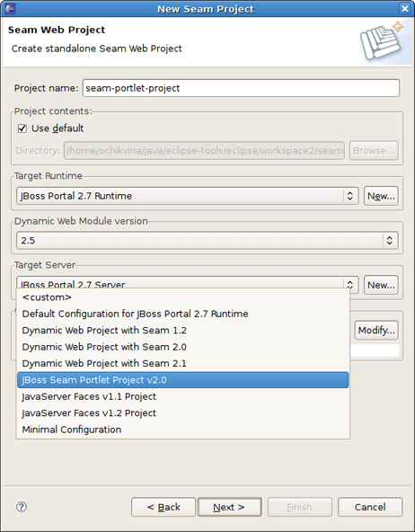Toggle the Use default checkbox
The height and width of the screenshot is (532, 415).
point(22,129)
